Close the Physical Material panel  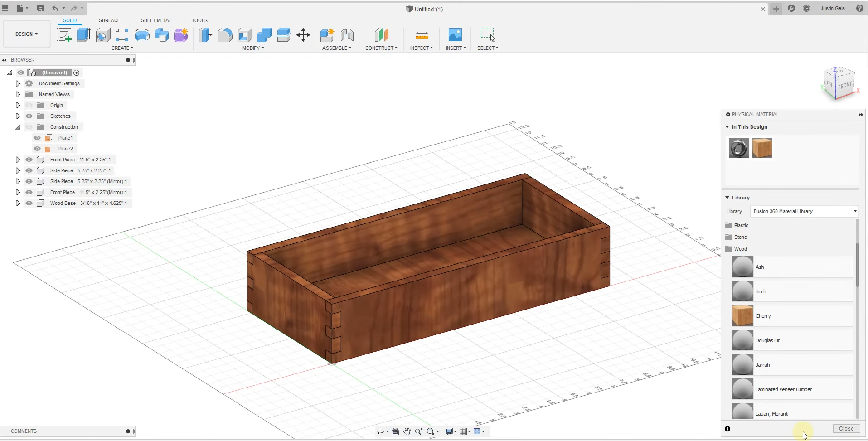click(846, 428)
